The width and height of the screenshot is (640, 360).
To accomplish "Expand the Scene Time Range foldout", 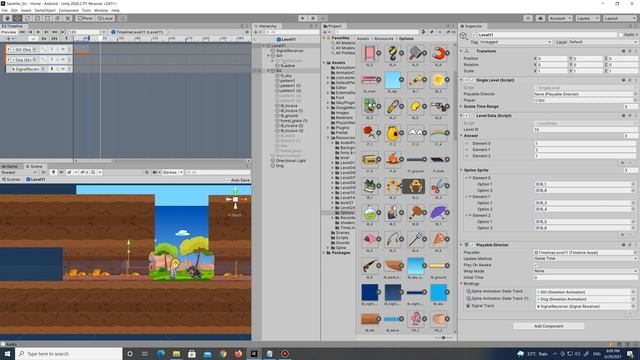I will tap(462, 107).
